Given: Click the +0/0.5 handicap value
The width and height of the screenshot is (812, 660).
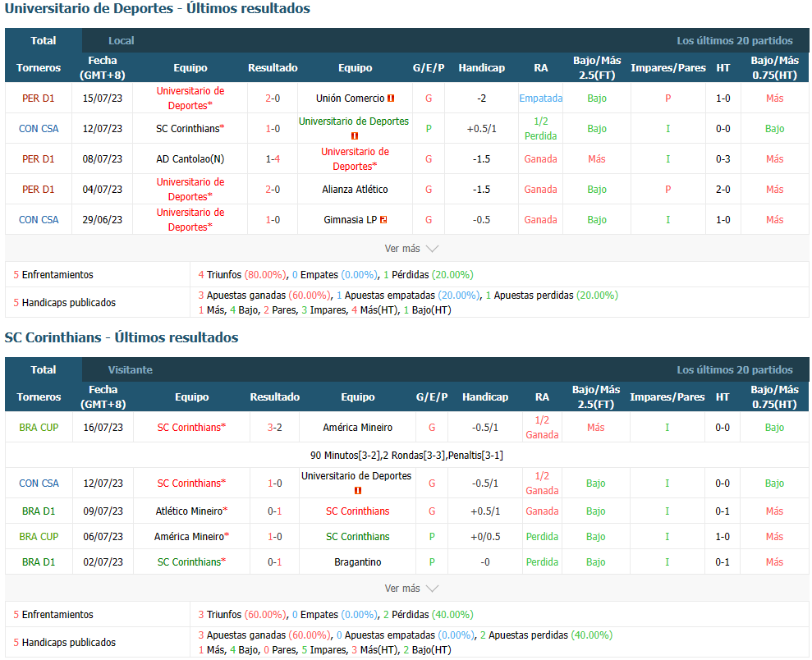Looking at the screenshot, I should (485, 537).
